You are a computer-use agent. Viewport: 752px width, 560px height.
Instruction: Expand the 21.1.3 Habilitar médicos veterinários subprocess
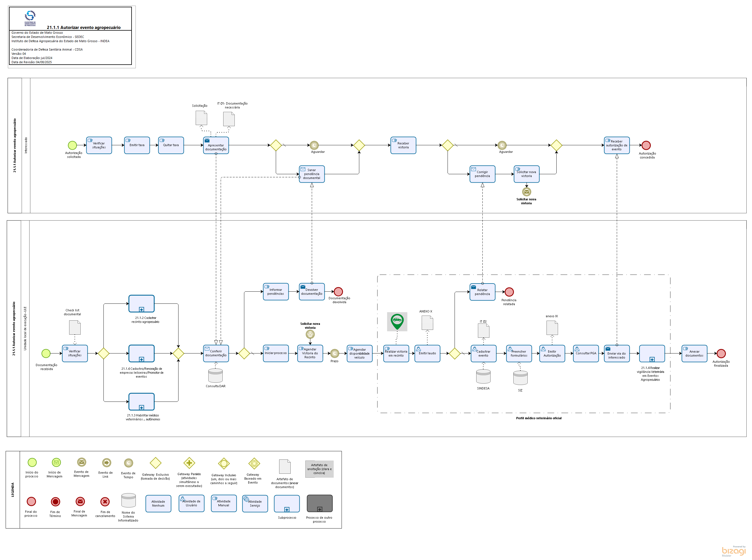[x=141, y=407]
